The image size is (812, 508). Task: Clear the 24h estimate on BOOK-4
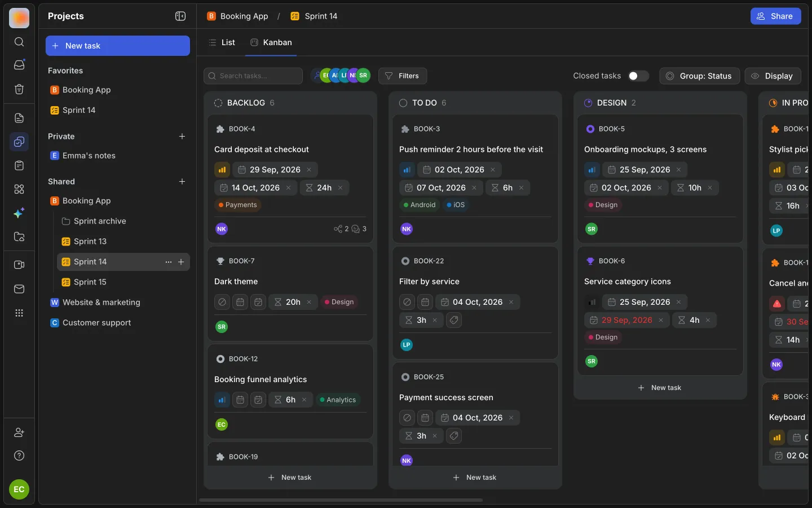tap(340, 188)
